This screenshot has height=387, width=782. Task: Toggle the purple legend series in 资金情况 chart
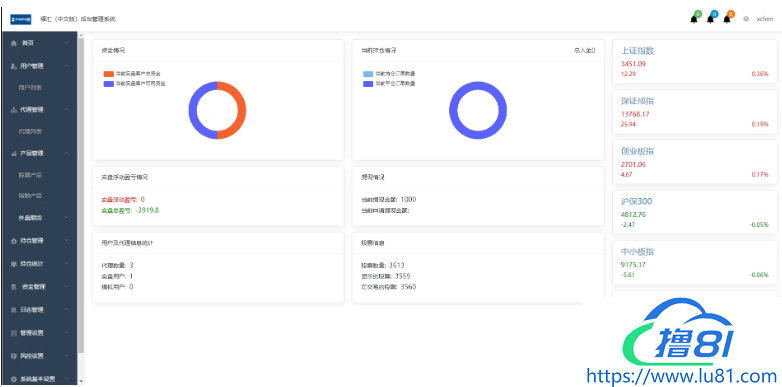109,84
